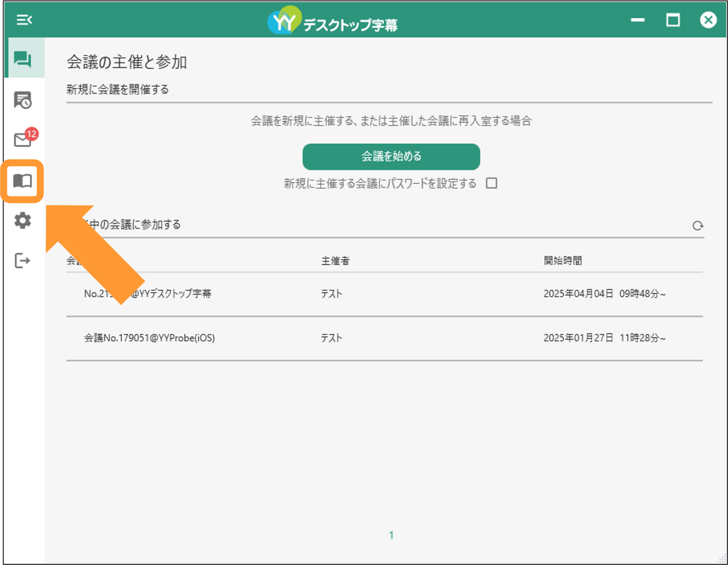The image size is (728, 565).
Task: Collapse the sidebar with the hamburger menu icon
Action: tap(24, 20)
